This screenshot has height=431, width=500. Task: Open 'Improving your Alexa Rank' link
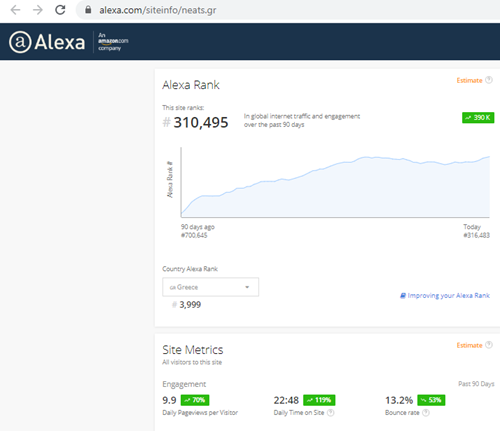click(x=448, y=295)
